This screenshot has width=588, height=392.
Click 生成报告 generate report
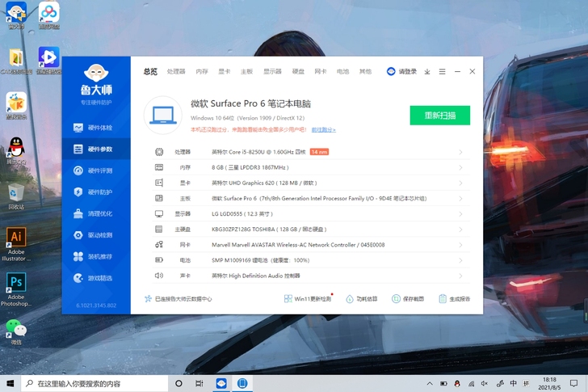point(454,298)
